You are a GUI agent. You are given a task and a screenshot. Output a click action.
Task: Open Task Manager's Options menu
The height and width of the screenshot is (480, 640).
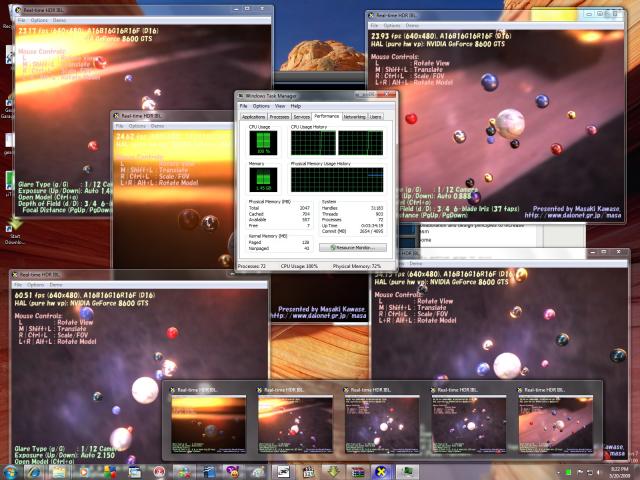pos(261,106)
